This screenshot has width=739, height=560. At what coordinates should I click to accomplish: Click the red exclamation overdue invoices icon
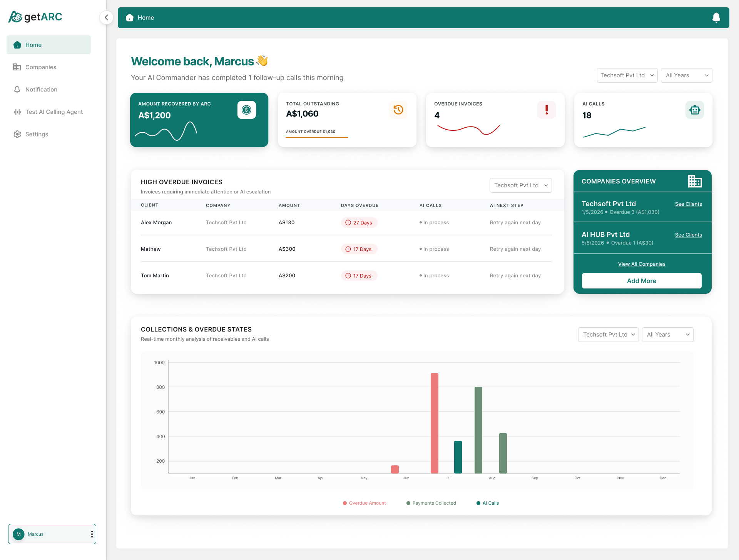546,110
